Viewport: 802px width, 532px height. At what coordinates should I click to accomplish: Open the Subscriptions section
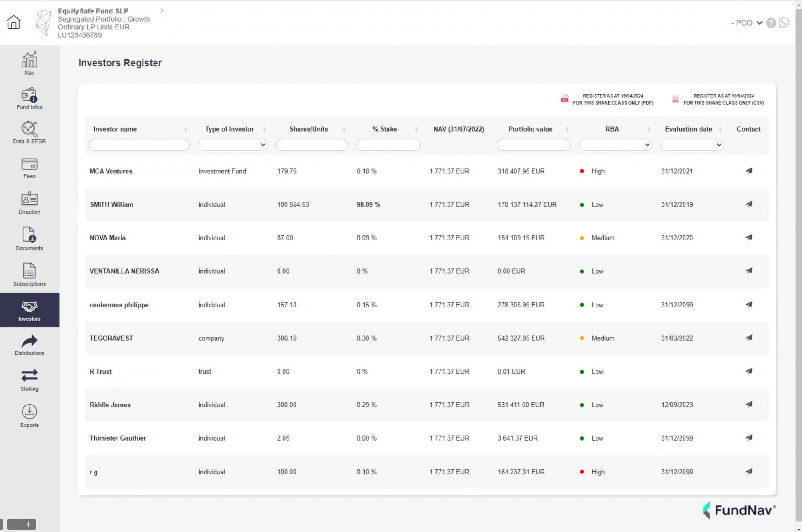point(29,275)
